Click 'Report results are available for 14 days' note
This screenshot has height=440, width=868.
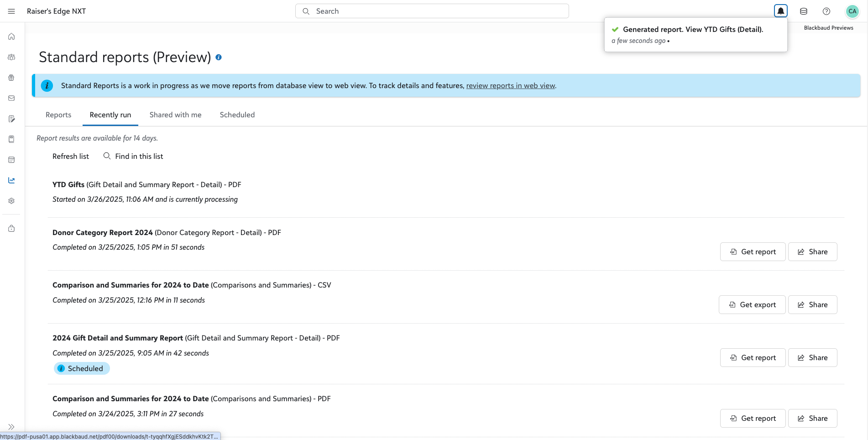[97, 138]
